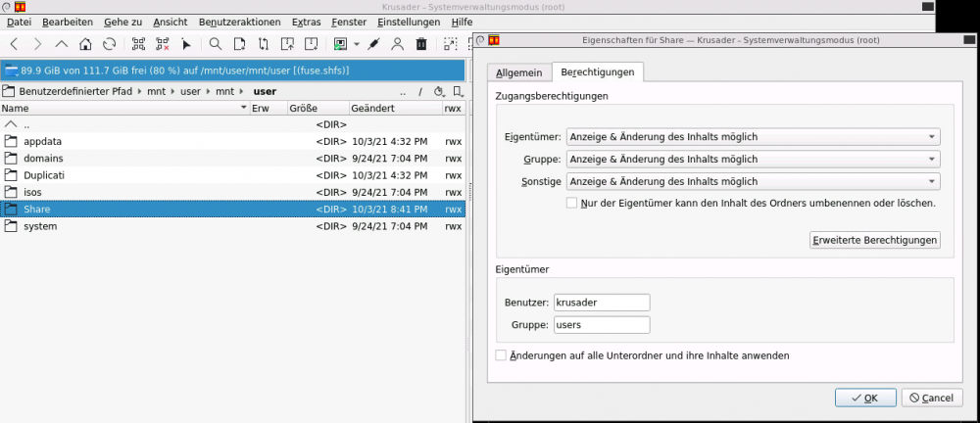Image resolution: width=980 pixels, height=423 pixels.
Task: Jump to the home folder via the house icon
Action: pos(85,44)
